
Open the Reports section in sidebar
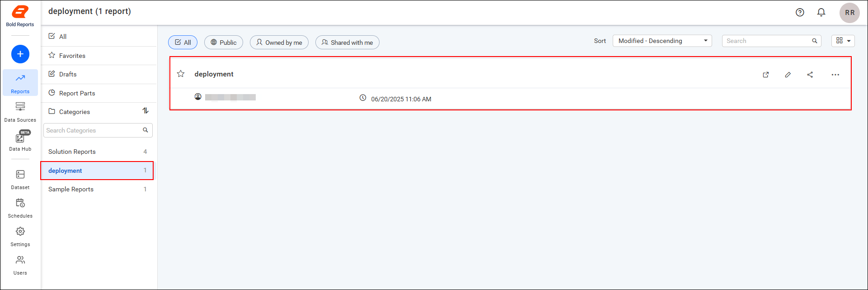pyautogui.click(x=20, y=82)
